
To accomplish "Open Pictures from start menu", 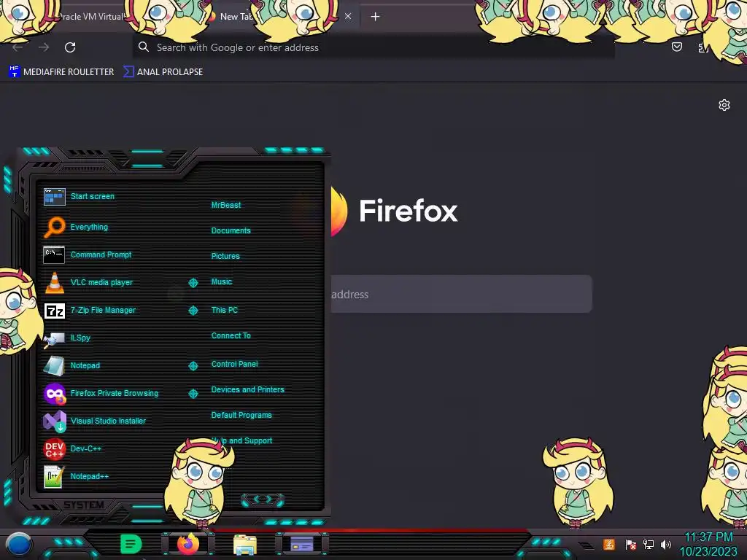I will point(225,256).
